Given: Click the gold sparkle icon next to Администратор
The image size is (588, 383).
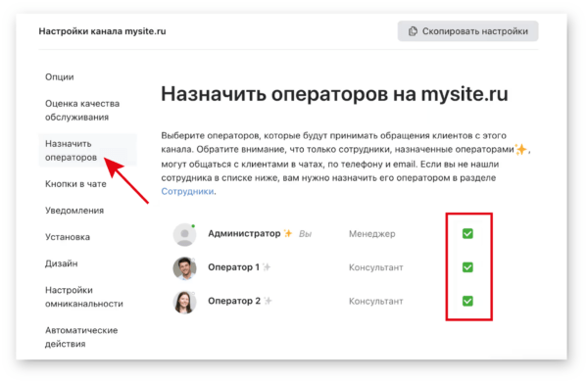Looking at the screenshot, I should 288,233.
